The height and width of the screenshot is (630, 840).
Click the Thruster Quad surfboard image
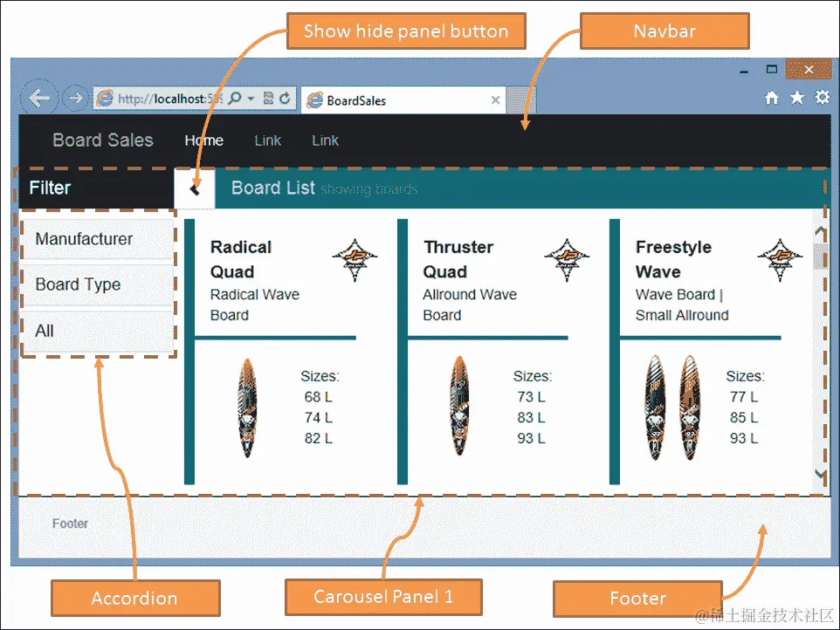pyautogui.click(x=459, y=406)
